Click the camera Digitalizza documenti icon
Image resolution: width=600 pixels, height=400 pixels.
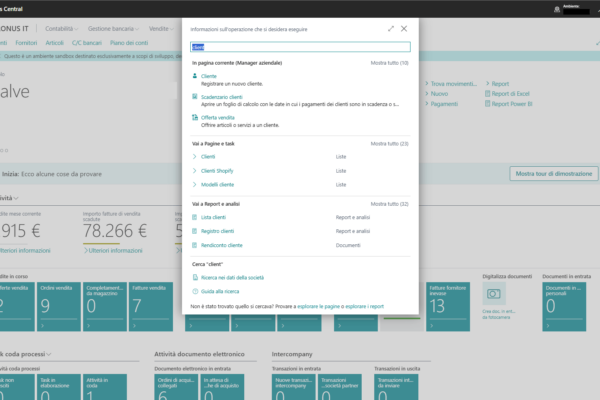(494, 294)
